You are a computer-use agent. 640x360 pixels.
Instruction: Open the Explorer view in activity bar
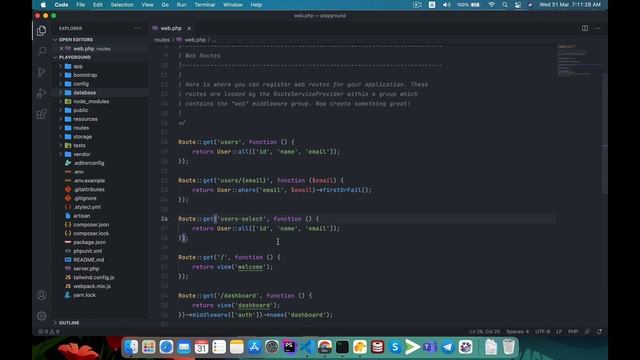42,31
